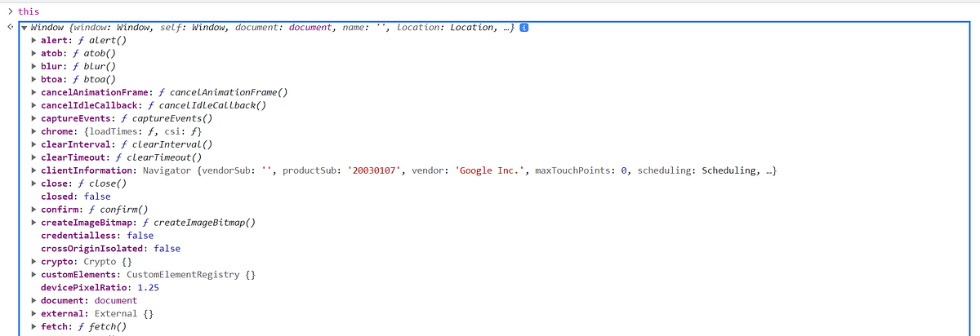
Task: Click the 'CustomElementRegistry {}' value
Action: point(191,275)
